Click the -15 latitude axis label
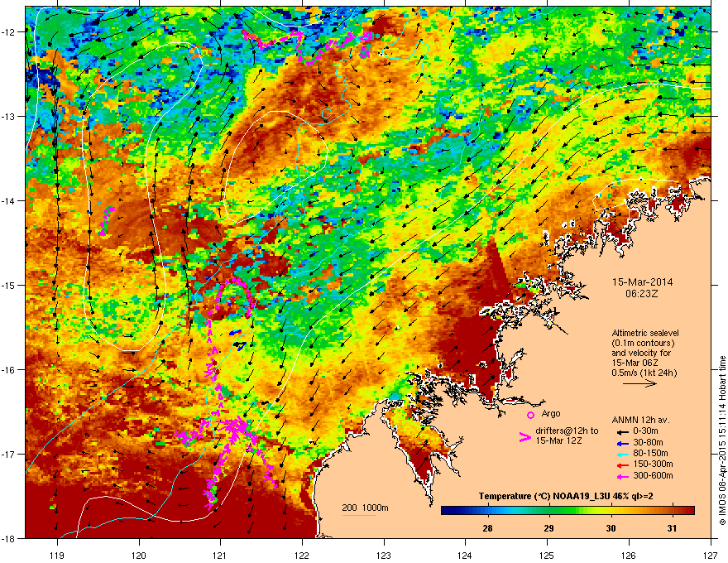The image size is (728, 563). tap(8, 285)
